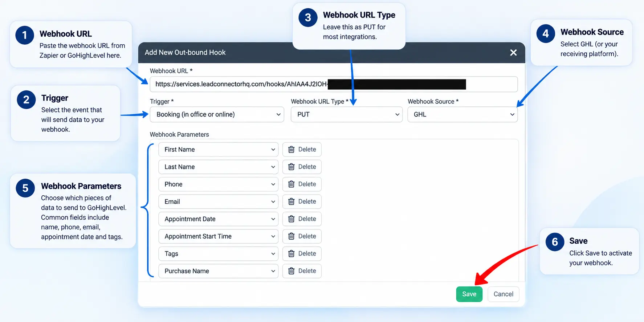Click the green Save button
Screen dimensions: 644x322
coord(469,294)
